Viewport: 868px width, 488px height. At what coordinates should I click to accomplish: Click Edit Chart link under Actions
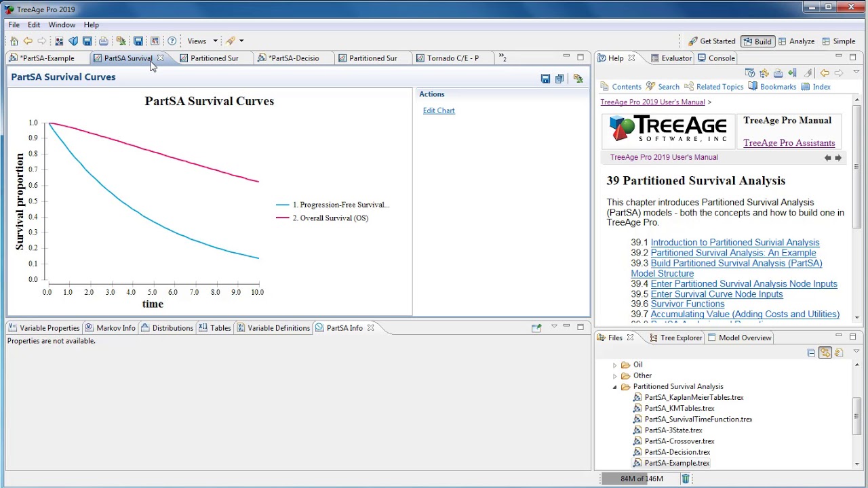click(x=439, y=110)
